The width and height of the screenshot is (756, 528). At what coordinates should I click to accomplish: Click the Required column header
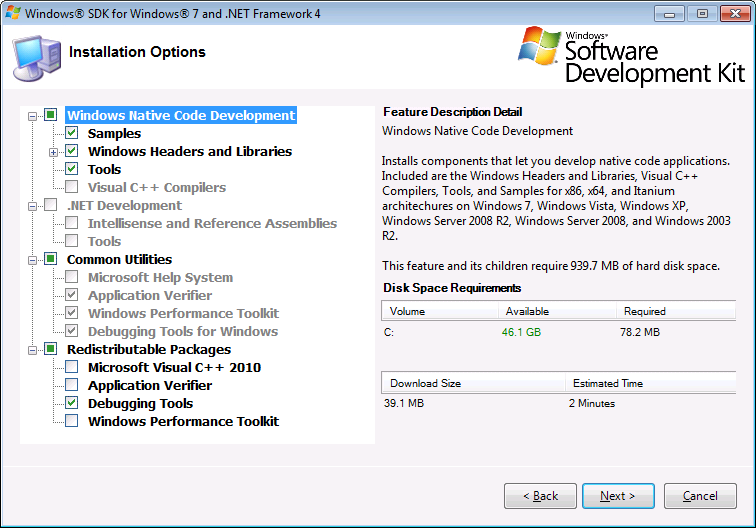pos(676,311)
